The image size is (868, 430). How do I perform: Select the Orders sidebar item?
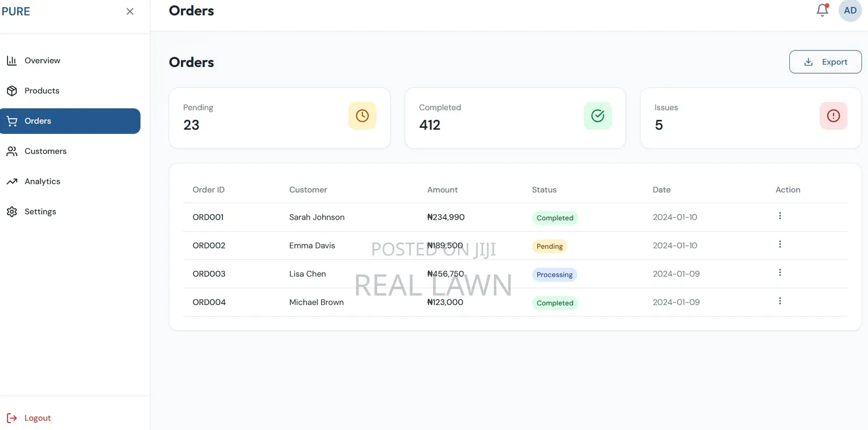(x=70, y=121)
